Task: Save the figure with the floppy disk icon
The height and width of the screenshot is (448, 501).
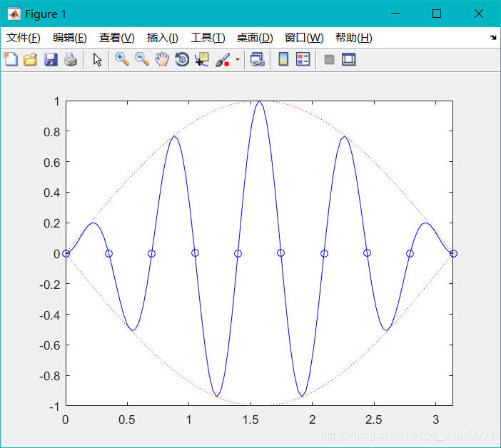Action: [51, 60]
